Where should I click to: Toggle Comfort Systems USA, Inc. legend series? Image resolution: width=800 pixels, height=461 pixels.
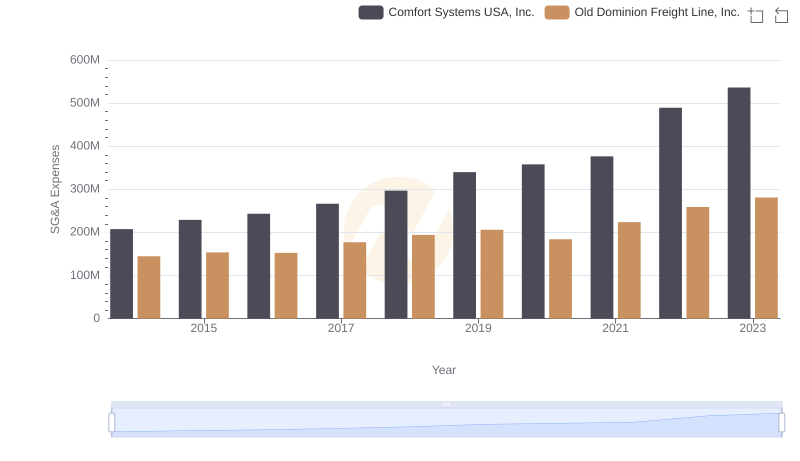[446, 12]
